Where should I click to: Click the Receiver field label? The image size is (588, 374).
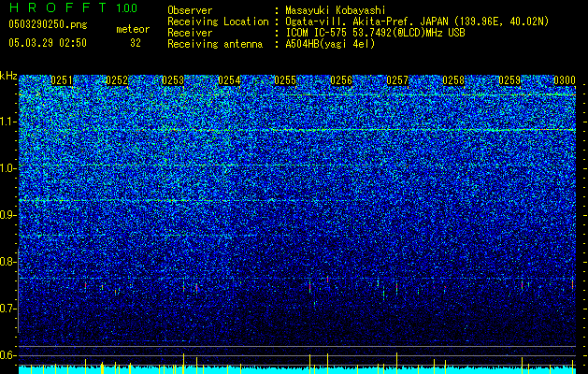pyautogui.click(x=190, y=33)
